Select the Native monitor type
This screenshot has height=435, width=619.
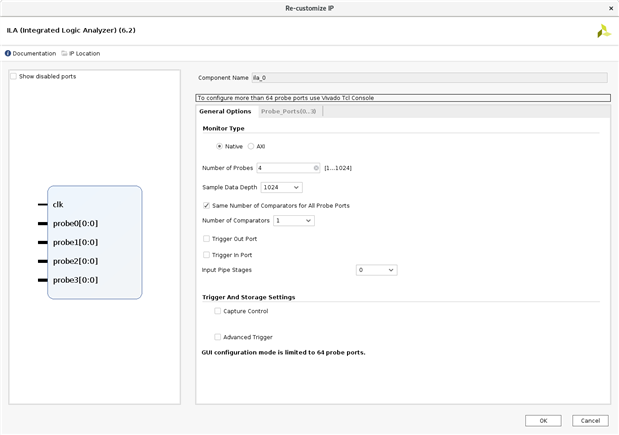[219, 146]
